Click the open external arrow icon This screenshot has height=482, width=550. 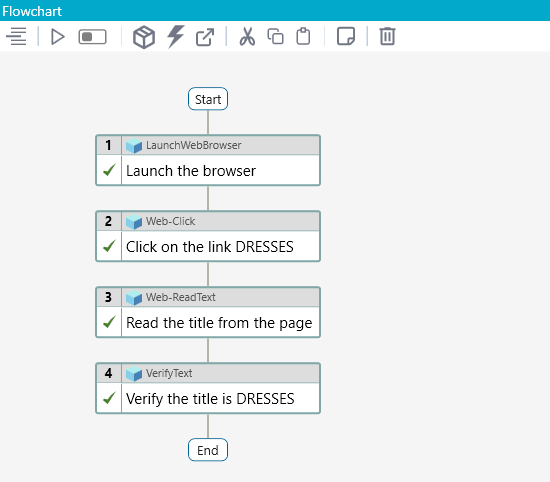[x=205, y=37]
